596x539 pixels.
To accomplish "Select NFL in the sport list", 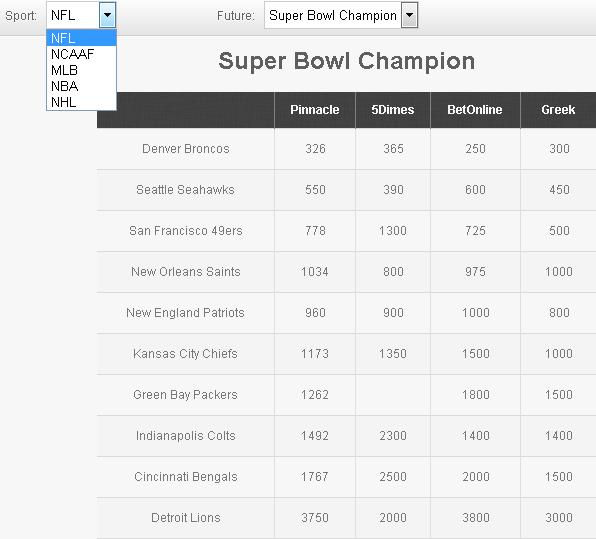I will pos(81,38).
